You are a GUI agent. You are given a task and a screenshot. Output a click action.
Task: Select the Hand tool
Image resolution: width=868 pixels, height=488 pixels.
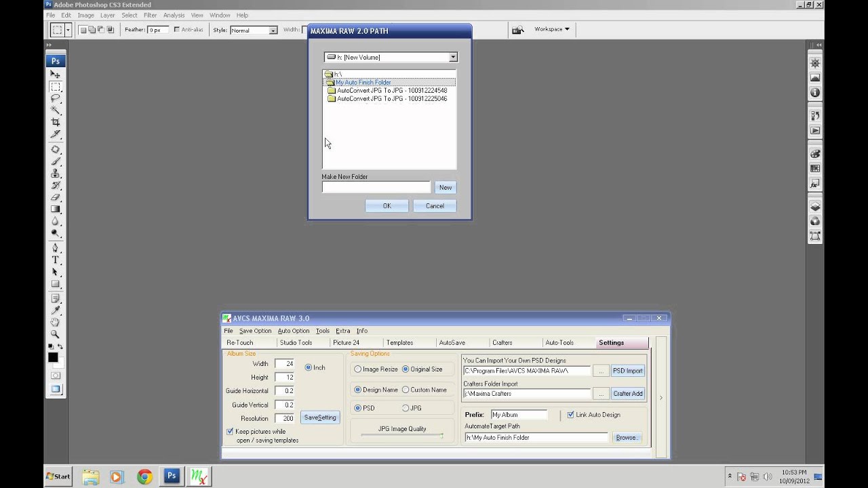tap(56, 322)
